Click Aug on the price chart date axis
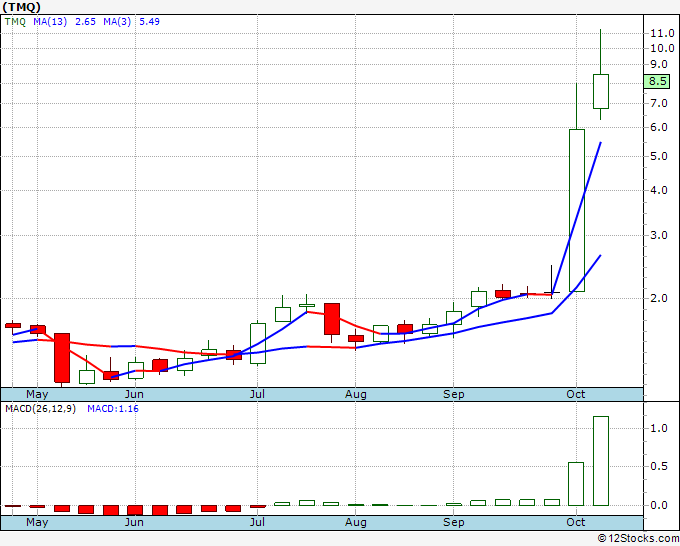 (356, 394)
